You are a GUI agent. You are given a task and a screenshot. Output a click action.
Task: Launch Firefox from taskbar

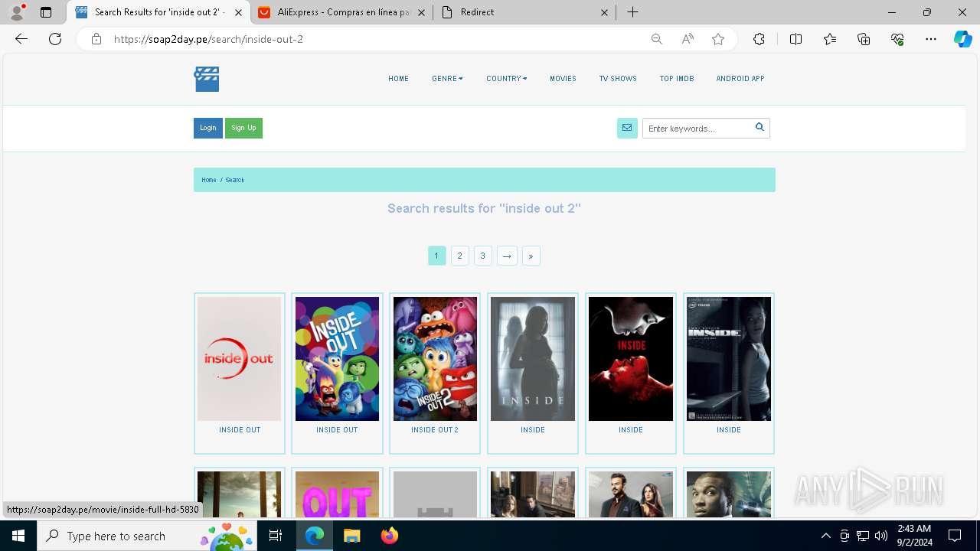point(389,536)
